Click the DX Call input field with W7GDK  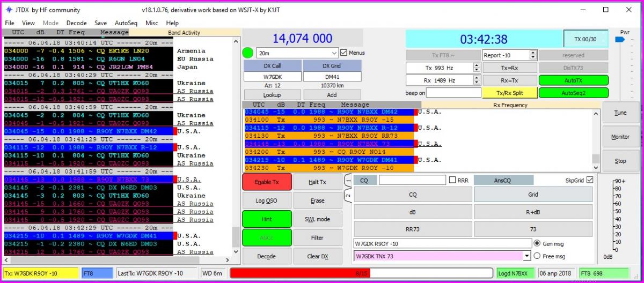[272, 77]
